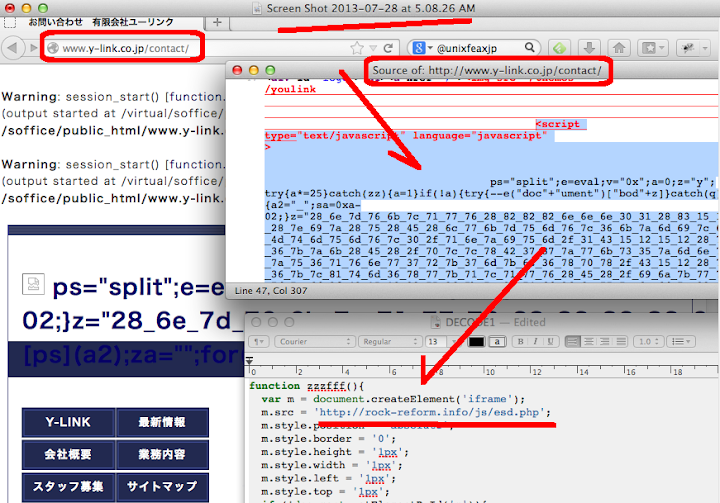Justify text in TextEdit
The image size is (720, 503).
point(621,341)
